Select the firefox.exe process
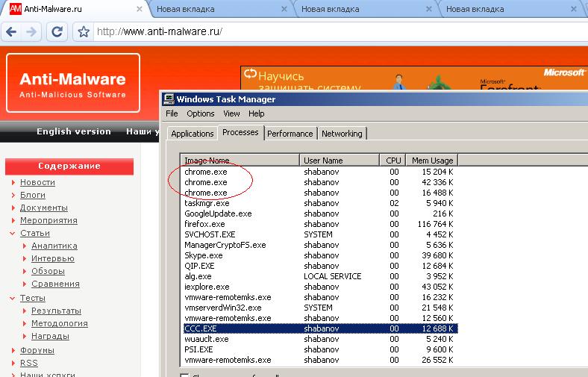588x377 pixels. [x=320, y=224]
